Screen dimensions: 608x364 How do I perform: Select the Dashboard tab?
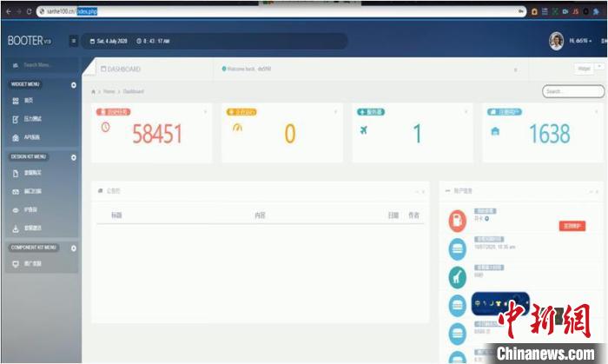point(122,69)
